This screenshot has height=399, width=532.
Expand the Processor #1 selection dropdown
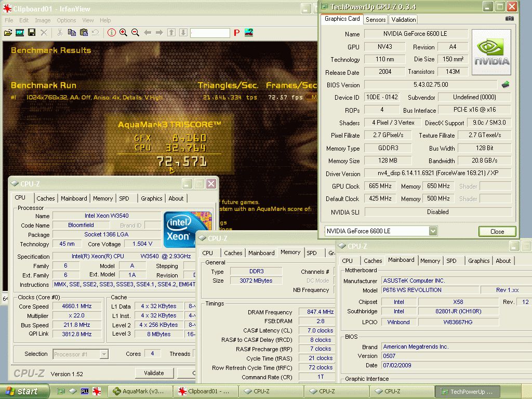click(104, 354)
